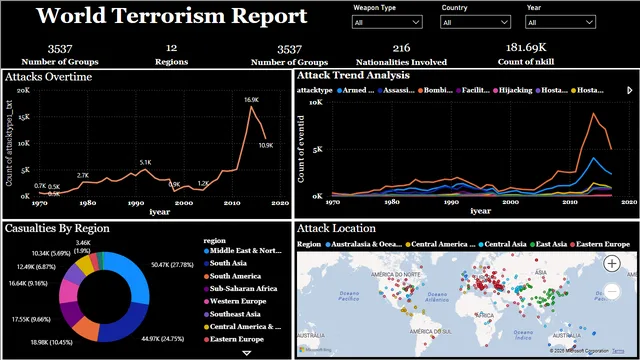Select the purple Hosta... legend item

point(551,90)
